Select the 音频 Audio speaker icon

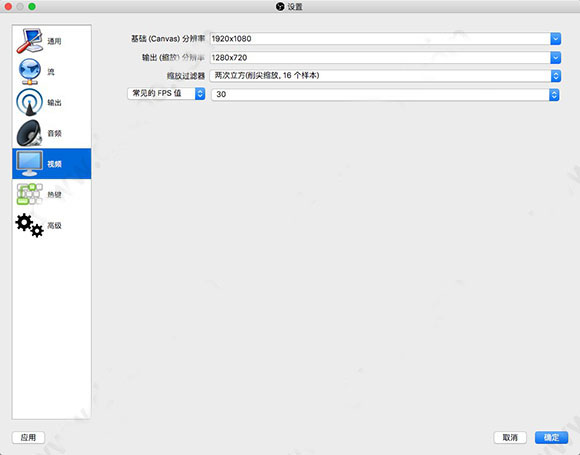coord(29,133)
